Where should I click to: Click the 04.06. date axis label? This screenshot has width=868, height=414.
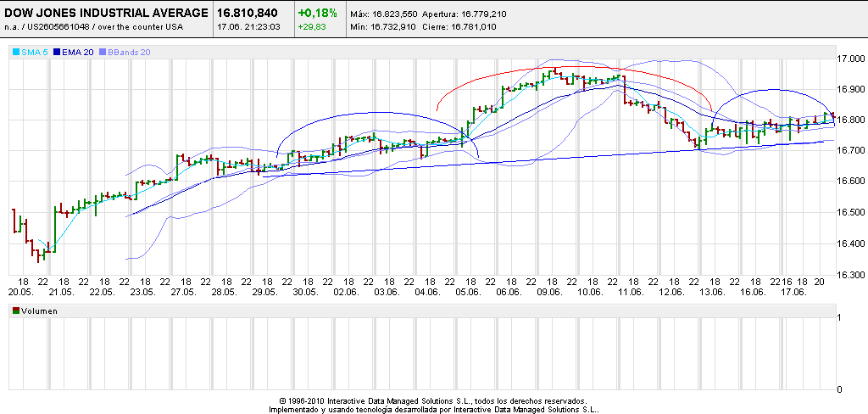click(428, 292)
